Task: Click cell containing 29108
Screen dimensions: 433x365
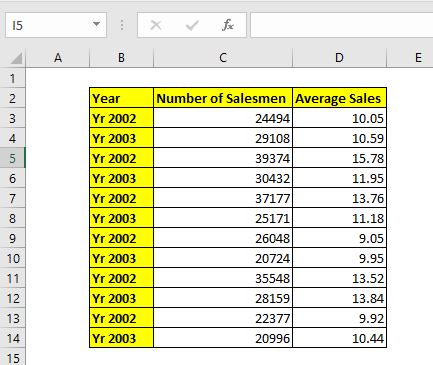Action: click(x=223, y=138)
